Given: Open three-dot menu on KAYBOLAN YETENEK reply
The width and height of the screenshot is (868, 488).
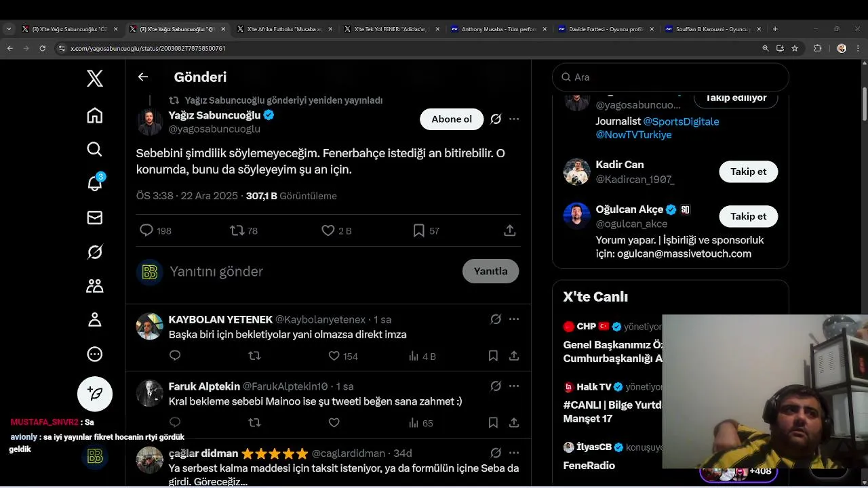Looking at the screenshot, I should point(514,319).
